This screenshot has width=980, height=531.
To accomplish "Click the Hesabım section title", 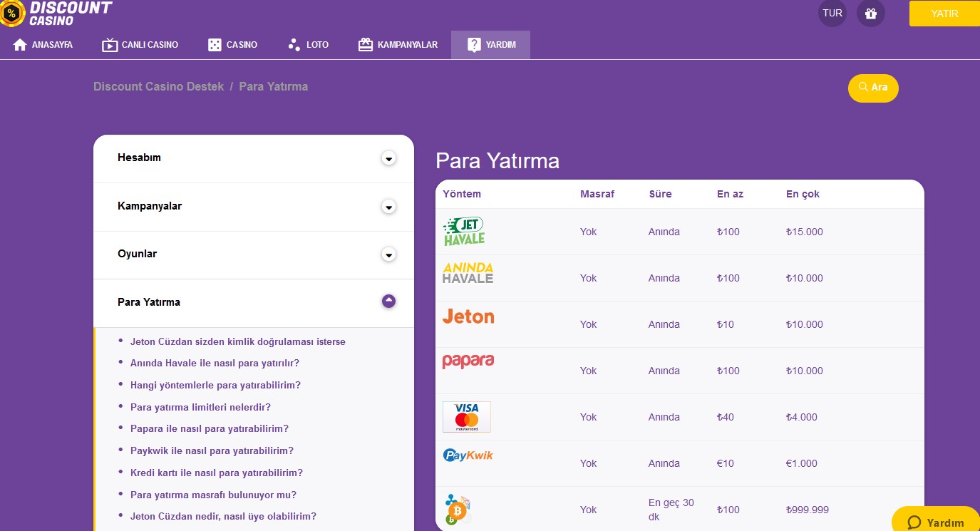I will [x=139, y=158].
